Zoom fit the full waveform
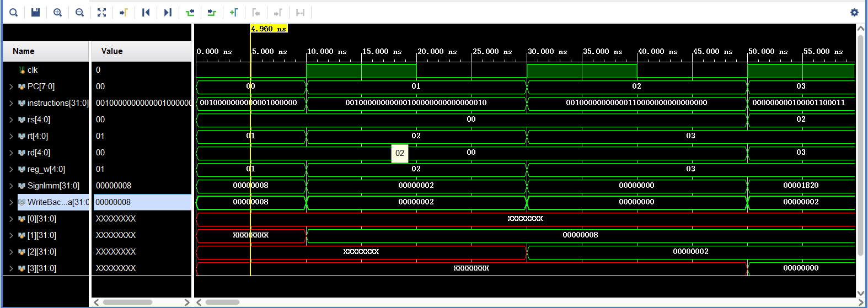Image resolution: width=868 pixels, height=308 pixels. pyautogui.click(x=101, y=12)
